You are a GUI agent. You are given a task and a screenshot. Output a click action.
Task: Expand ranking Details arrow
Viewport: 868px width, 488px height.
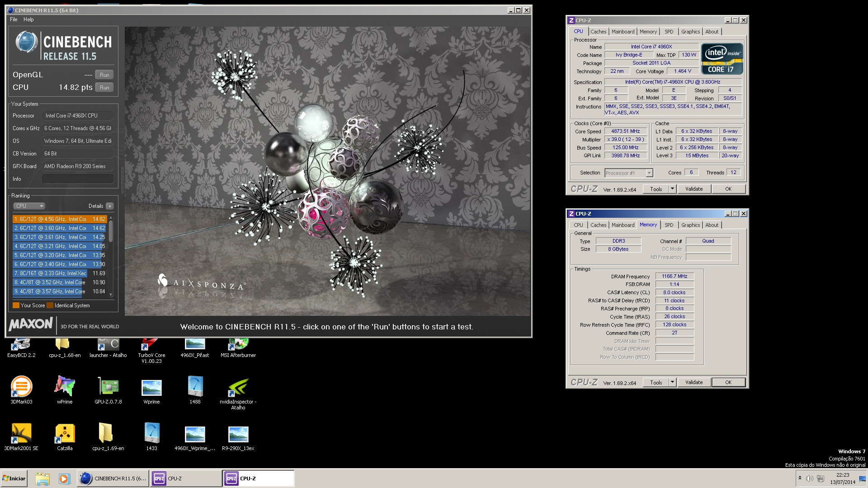click(110, 206)
